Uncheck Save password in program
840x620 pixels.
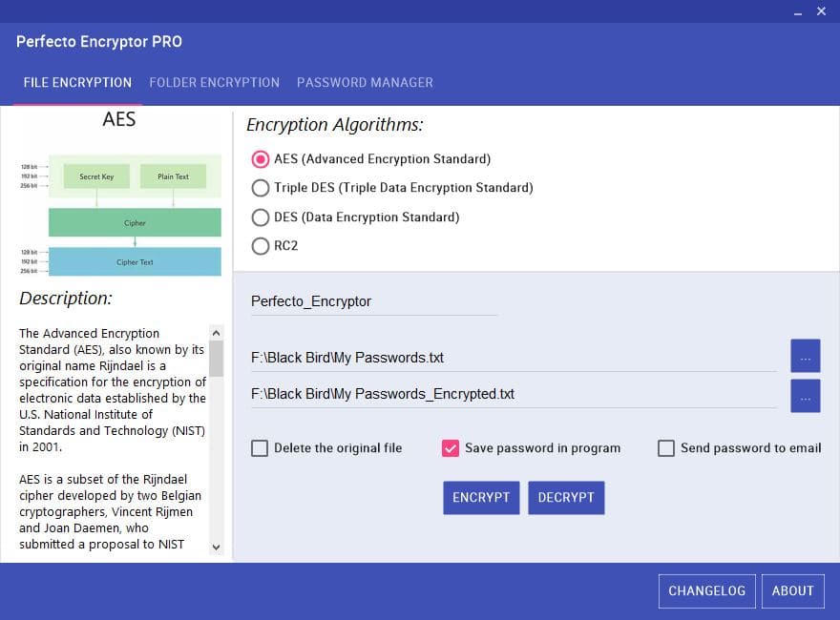[451, 448]
